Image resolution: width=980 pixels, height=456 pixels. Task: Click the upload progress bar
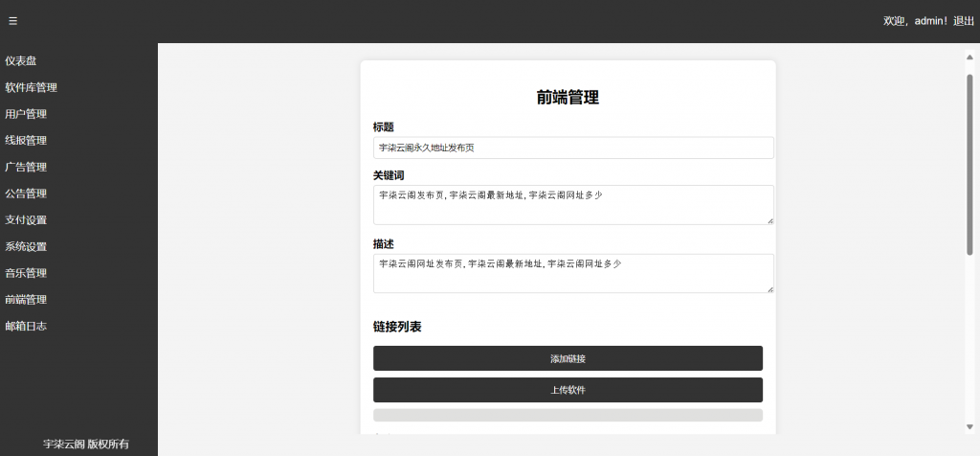click(x=568, y=415)
